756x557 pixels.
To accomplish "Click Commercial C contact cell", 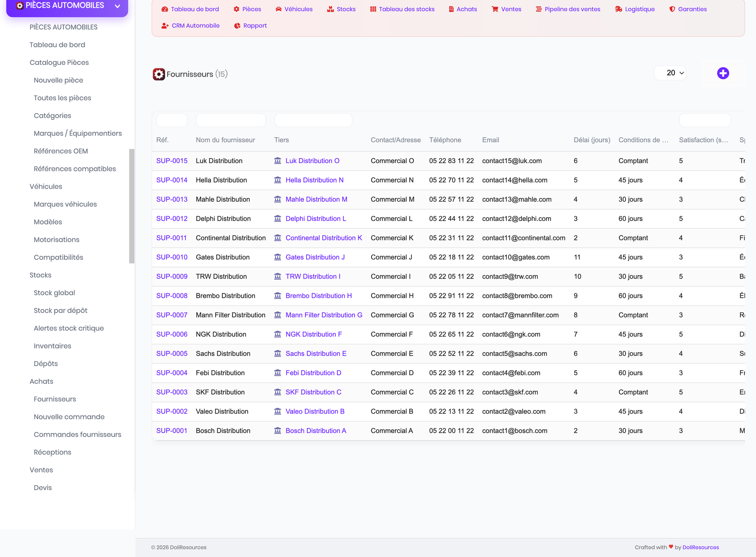I will pos(392,392).
